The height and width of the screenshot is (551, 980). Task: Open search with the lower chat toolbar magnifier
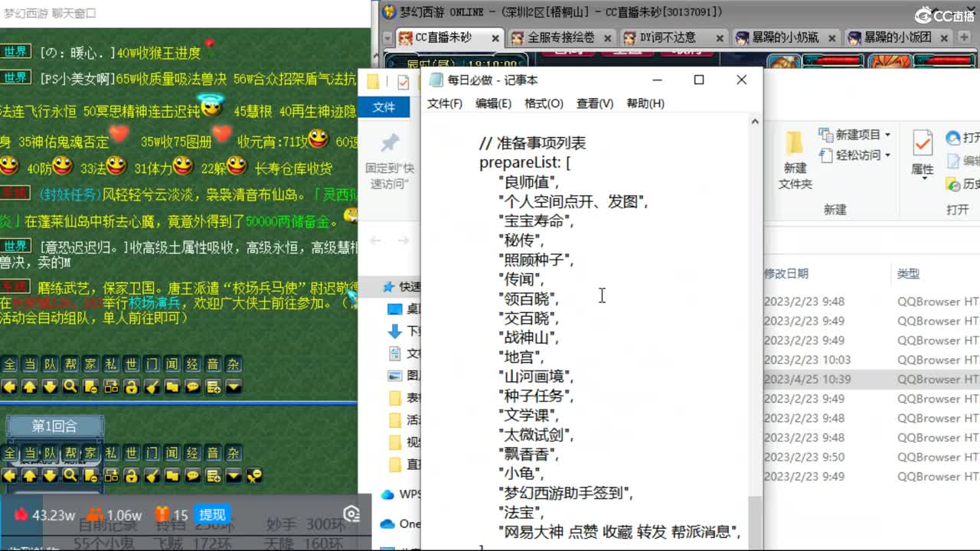70,476
